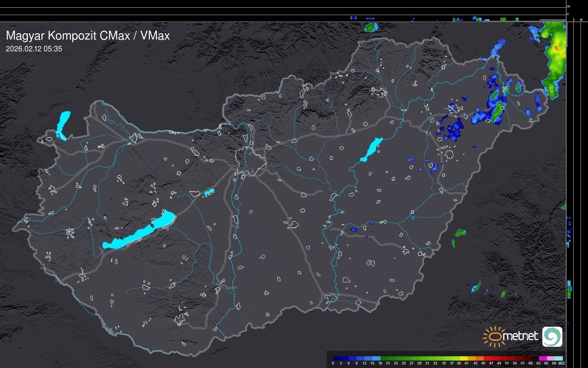Click the dBZ unit label in legend
The image size is (588, 368).
click(561, 363)
